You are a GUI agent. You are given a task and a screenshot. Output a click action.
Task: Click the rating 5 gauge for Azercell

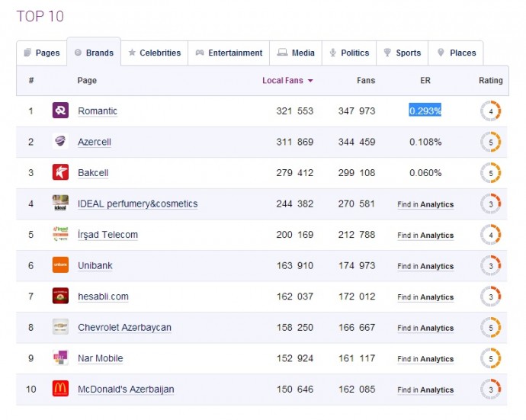coord(490,142)
